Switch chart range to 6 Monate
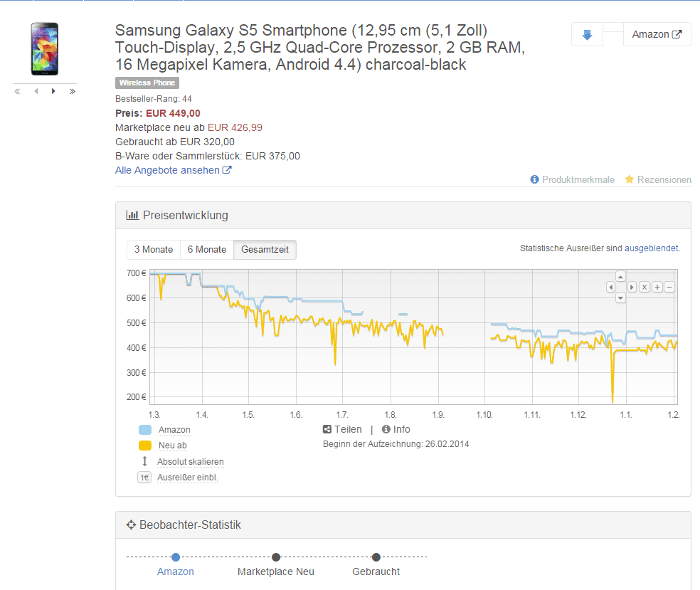This screenshot has width=700, height=590. [207, 250]
